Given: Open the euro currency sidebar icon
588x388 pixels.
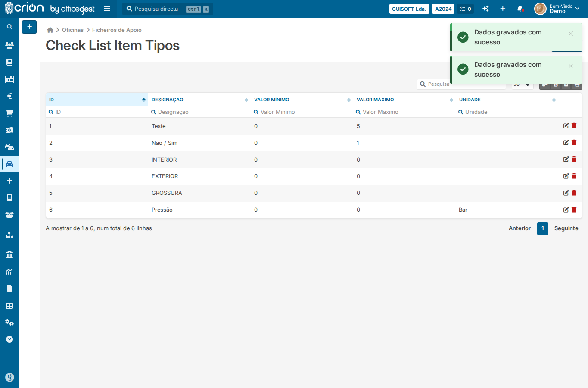Looking at the screenshot, I should click(x=9, y=96).
